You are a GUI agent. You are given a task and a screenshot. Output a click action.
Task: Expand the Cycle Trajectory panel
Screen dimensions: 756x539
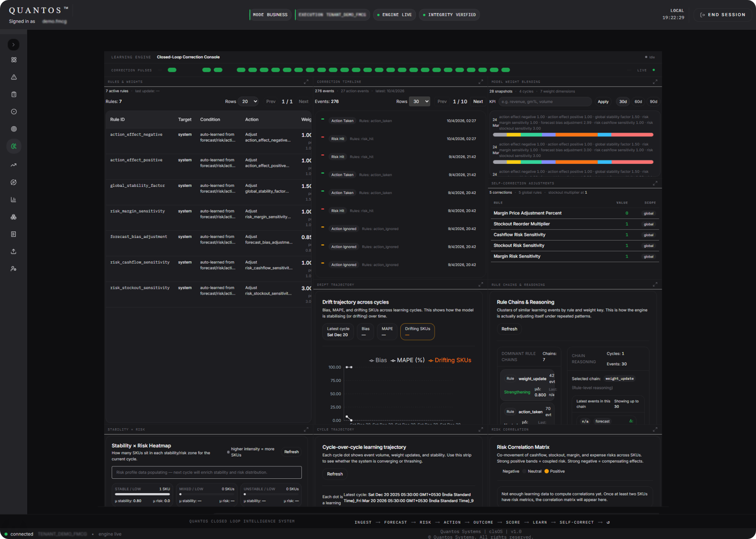point(481,429)
